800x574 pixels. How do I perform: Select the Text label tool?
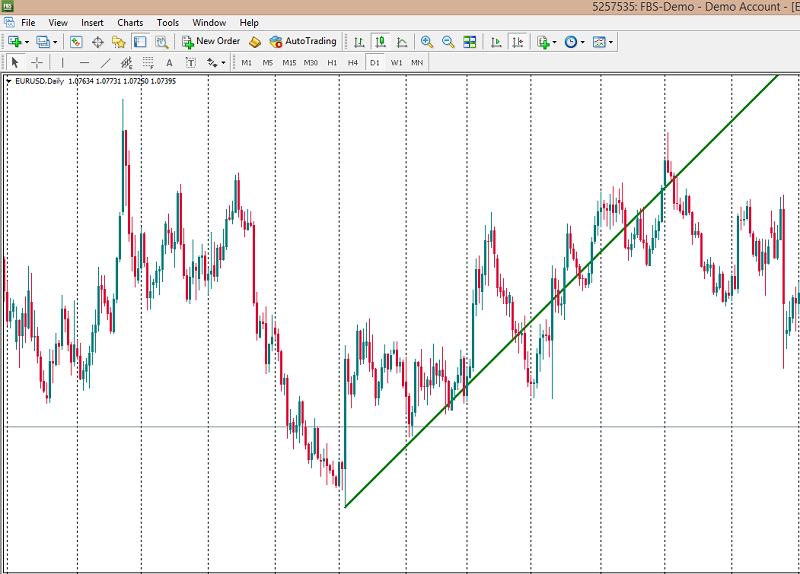(x=169, y=62)
